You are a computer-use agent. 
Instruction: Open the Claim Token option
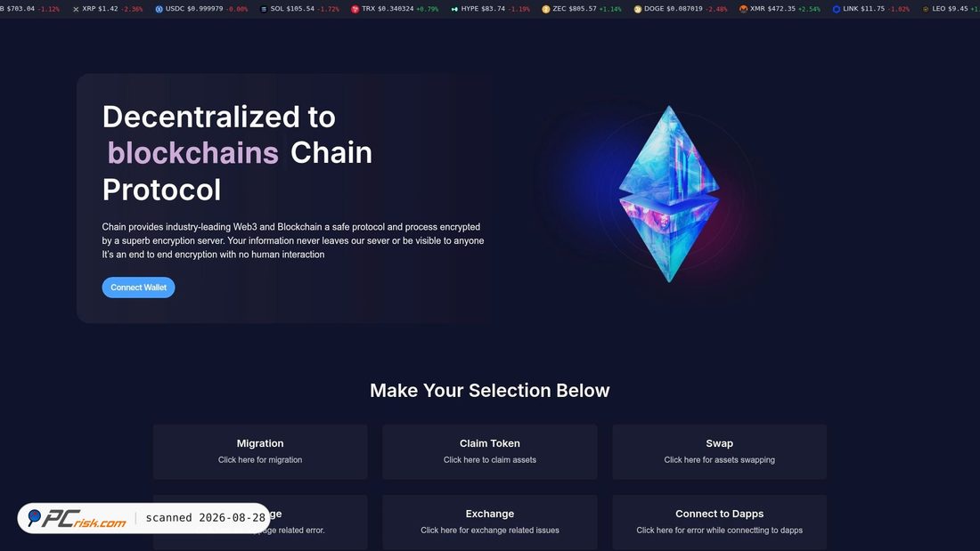[489, 451]
